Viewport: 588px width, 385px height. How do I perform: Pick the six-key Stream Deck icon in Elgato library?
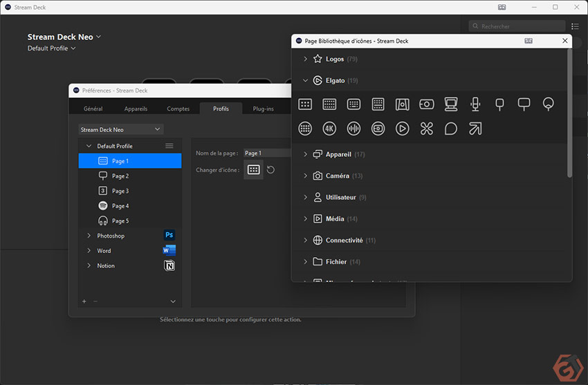[305, 104]
